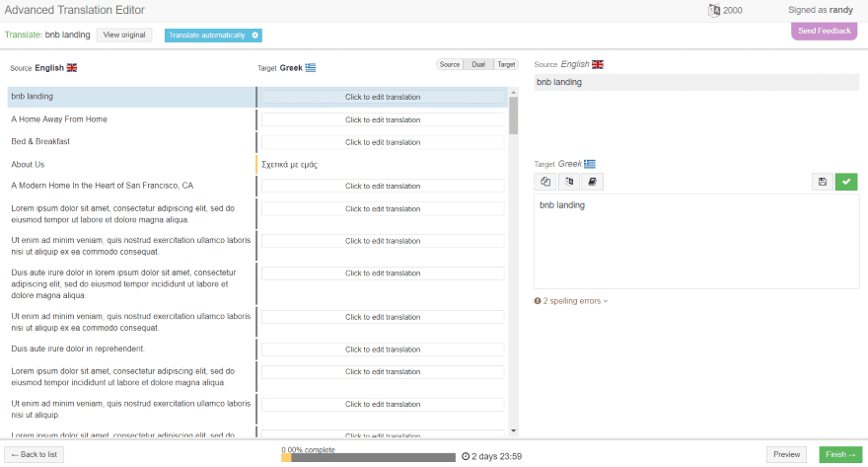Screen dimensions: 868x467
Task: Switch to Dual view
Action: click(478, 64)
